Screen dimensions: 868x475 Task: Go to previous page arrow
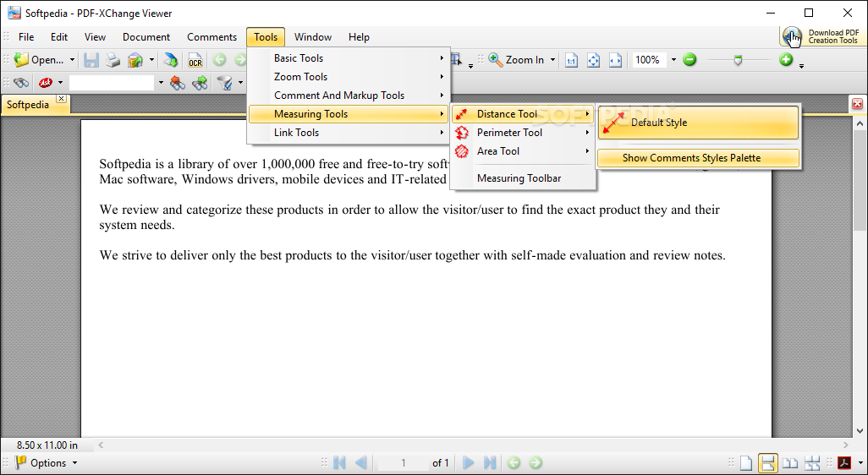[361, 463]
